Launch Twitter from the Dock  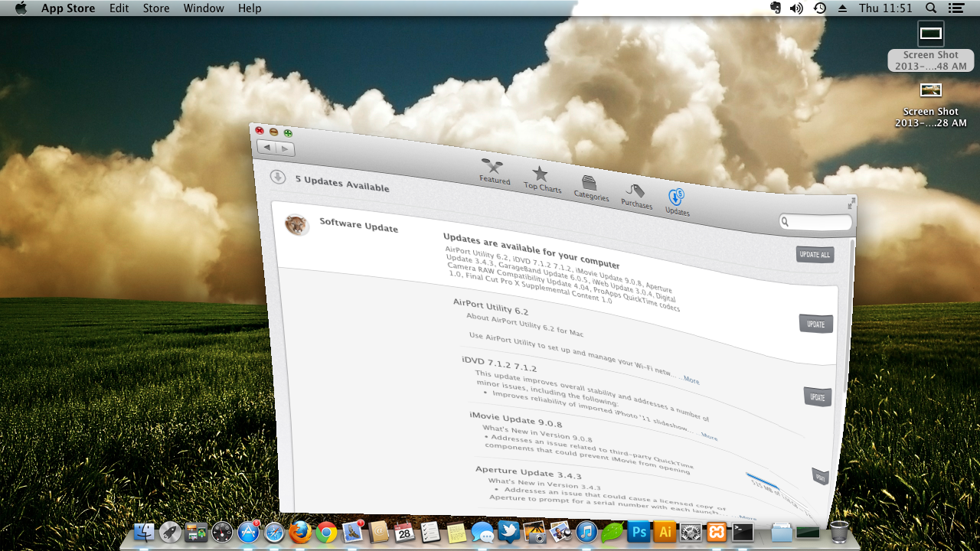click(508, 532)
